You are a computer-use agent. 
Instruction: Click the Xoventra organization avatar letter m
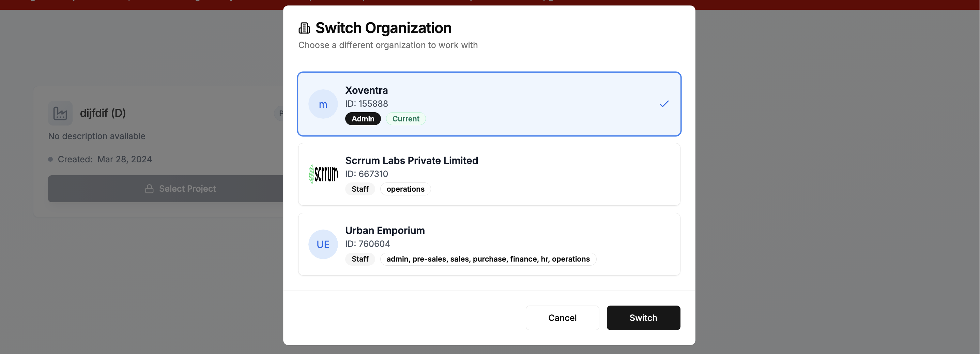323,104
